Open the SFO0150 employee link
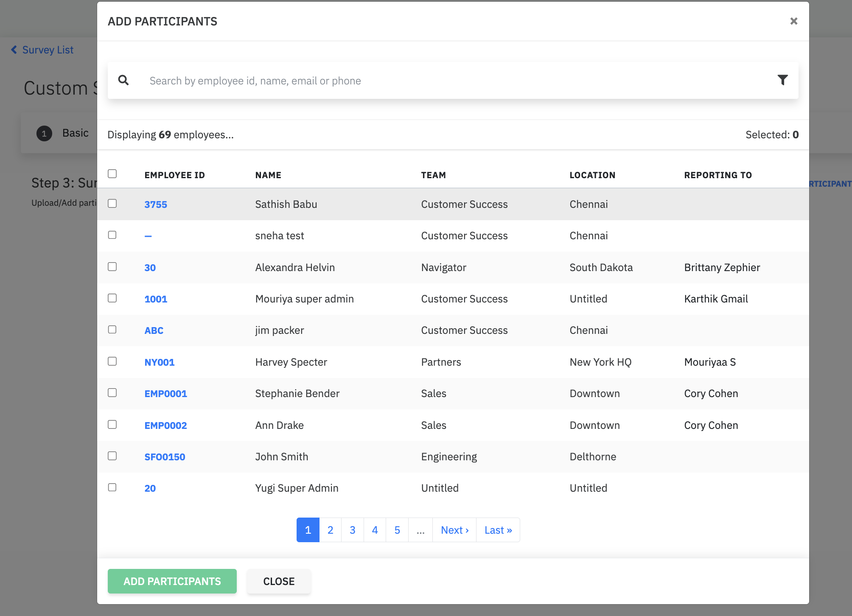Viewport: 852px width, 616px height. click(x=165, y=457)
